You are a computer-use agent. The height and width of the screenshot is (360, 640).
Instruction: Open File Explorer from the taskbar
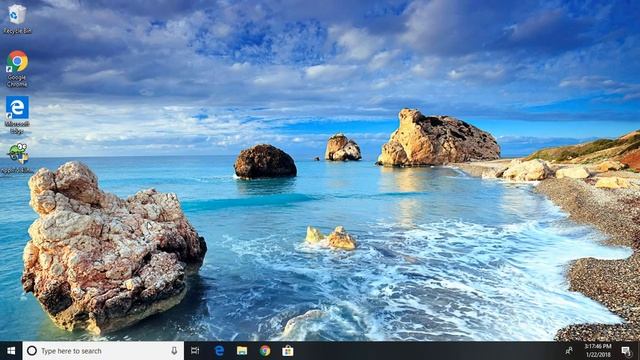242,351
